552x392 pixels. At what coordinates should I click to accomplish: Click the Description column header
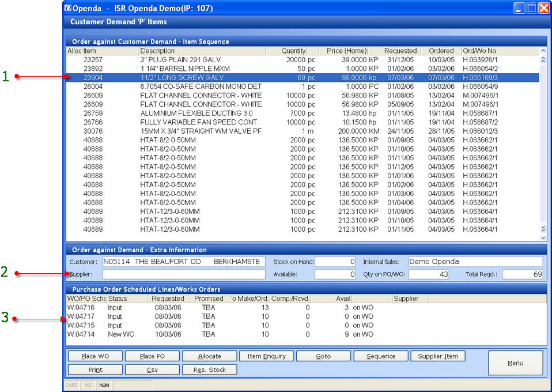[202, 51]
